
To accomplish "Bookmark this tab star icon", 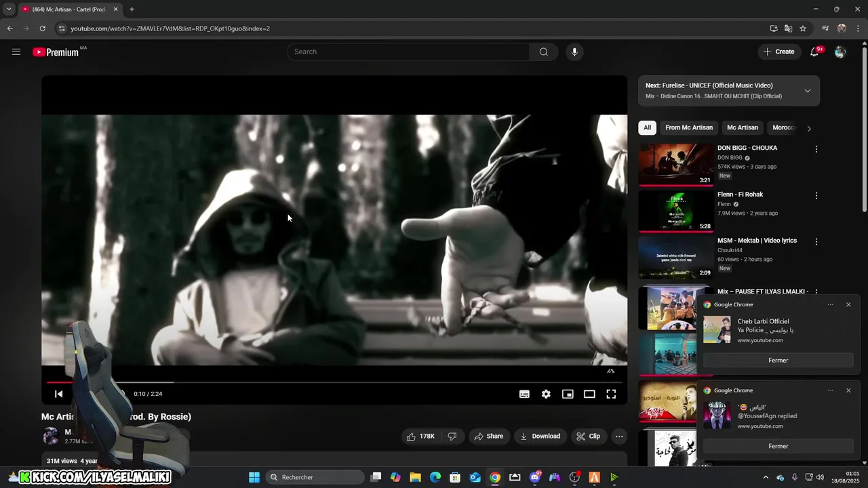I will click(803, 28).
